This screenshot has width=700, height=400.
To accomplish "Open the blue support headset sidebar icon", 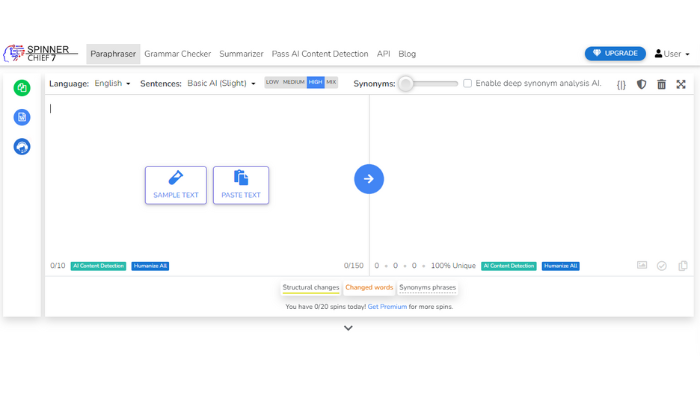I will click(x=22, y=147).
